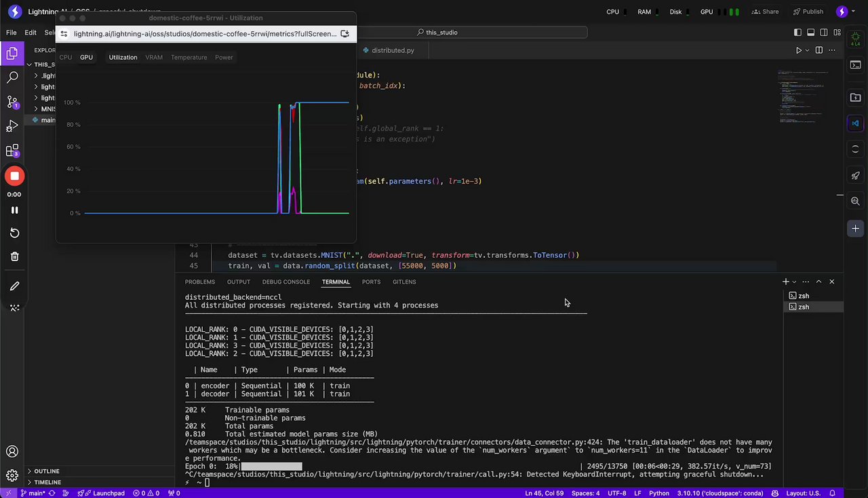This screenshot has width=868, height=498.
Task: Click the rocket icon in right sidebar
Action: (x=855, y=176)
